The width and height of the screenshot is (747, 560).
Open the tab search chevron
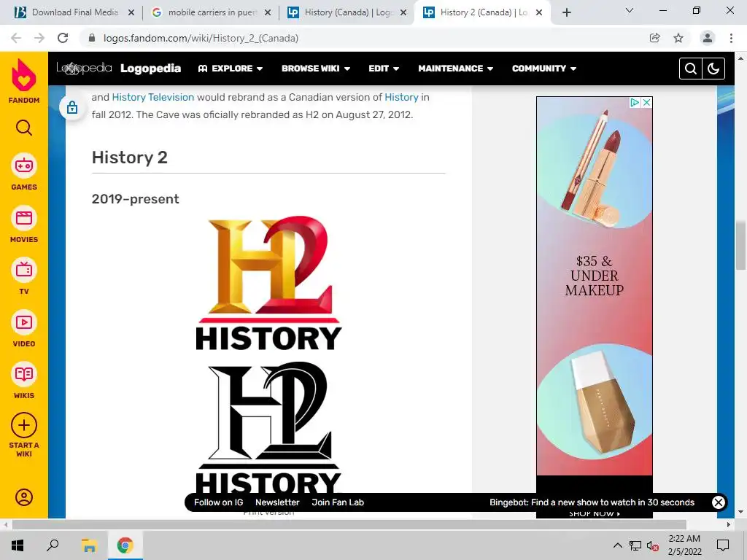pyautogui.click(x=630, y=11)
